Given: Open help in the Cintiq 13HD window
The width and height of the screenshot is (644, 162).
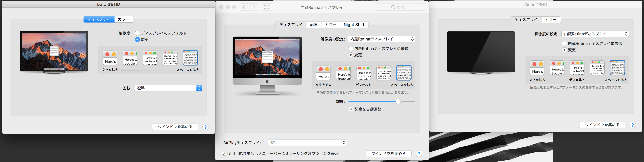Looking at the screenshot, I should click(x=632, y=125).
